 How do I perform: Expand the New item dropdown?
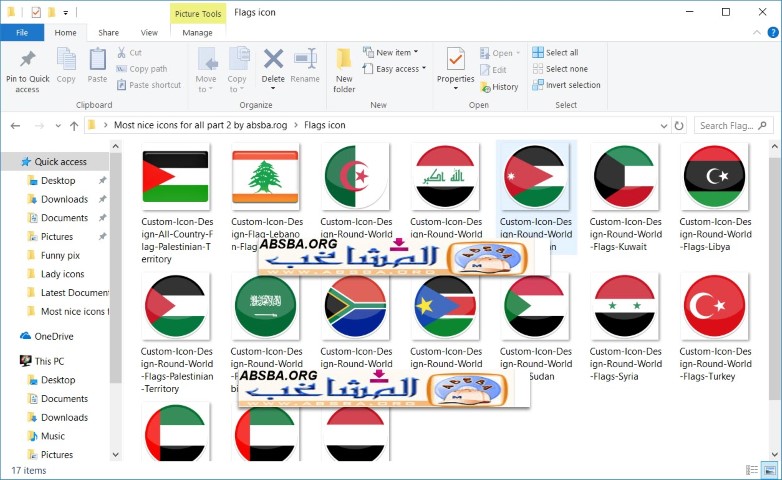(390, 52)
